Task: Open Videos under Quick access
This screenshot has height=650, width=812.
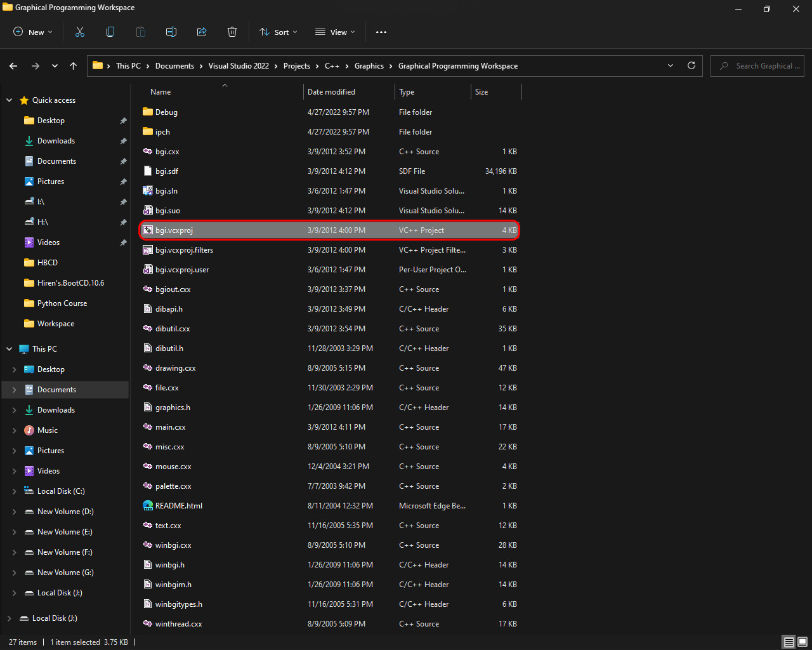Action: (x=48, y=242)
